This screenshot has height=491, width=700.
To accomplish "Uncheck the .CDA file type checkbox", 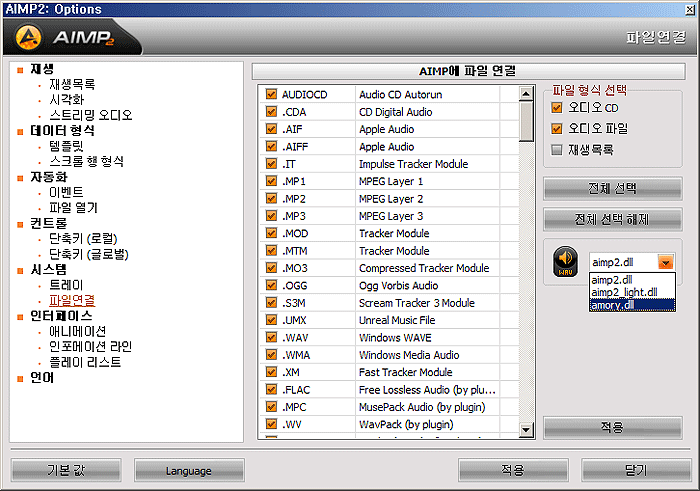I will [x=271, y=112].
